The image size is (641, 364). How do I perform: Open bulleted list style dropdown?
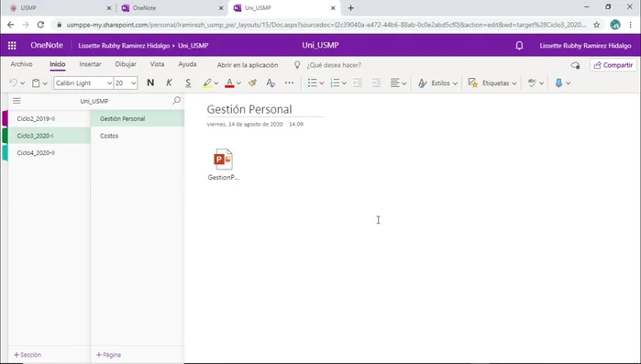tap(322, 83)
